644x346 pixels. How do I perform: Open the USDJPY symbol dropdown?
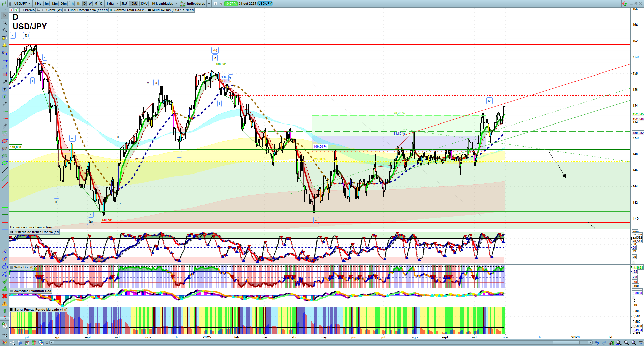[22, 4]
